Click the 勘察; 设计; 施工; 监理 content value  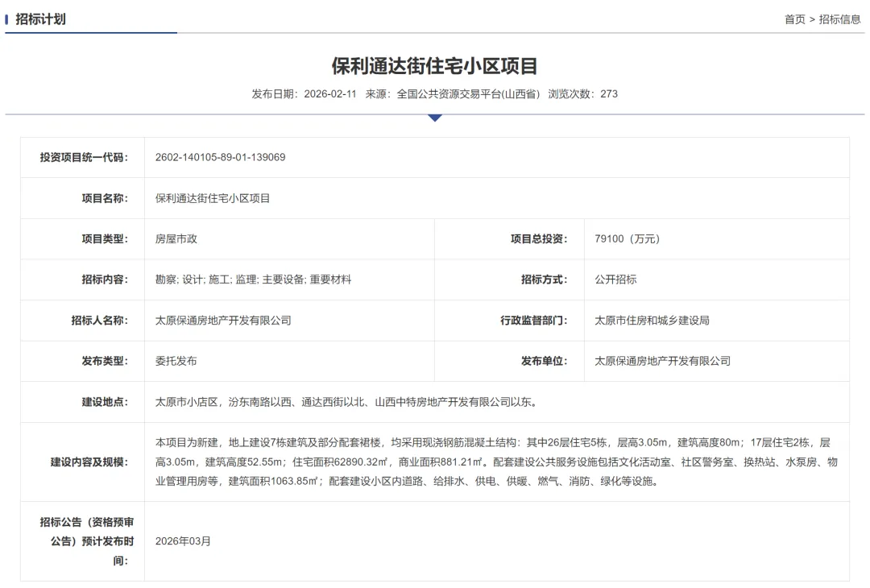tap(253, 280)
